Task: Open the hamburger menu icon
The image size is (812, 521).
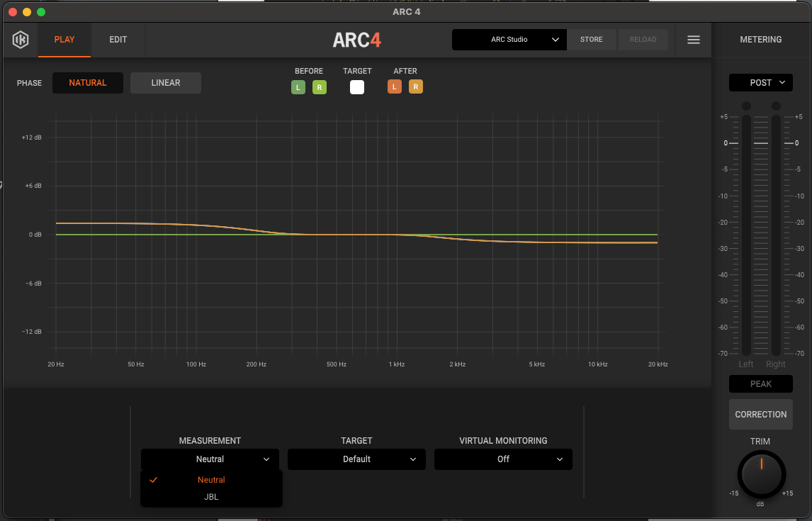Action: [x=694, y=40]
